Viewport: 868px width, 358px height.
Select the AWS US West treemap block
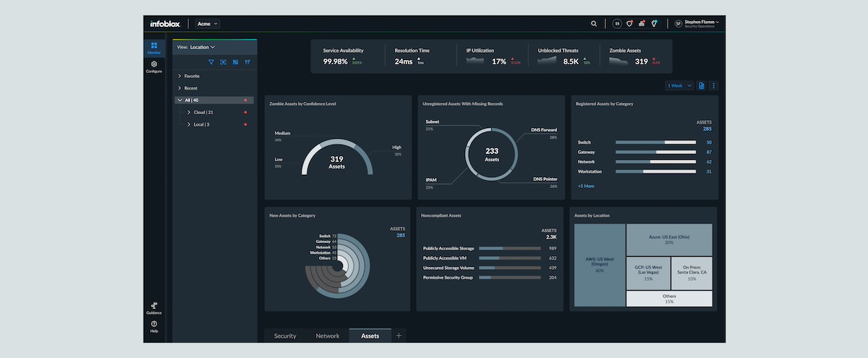pyautogui.click(x=600, y=265)
